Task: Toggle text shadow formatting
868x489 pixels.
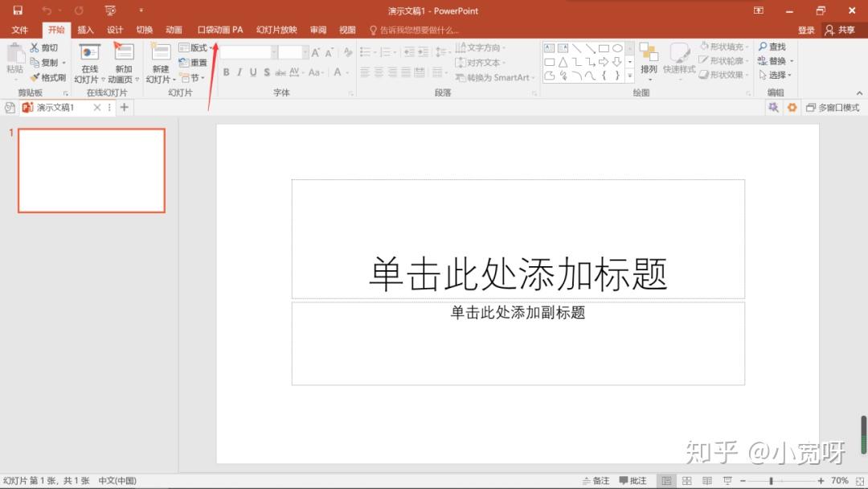Action: pos(267,72)
